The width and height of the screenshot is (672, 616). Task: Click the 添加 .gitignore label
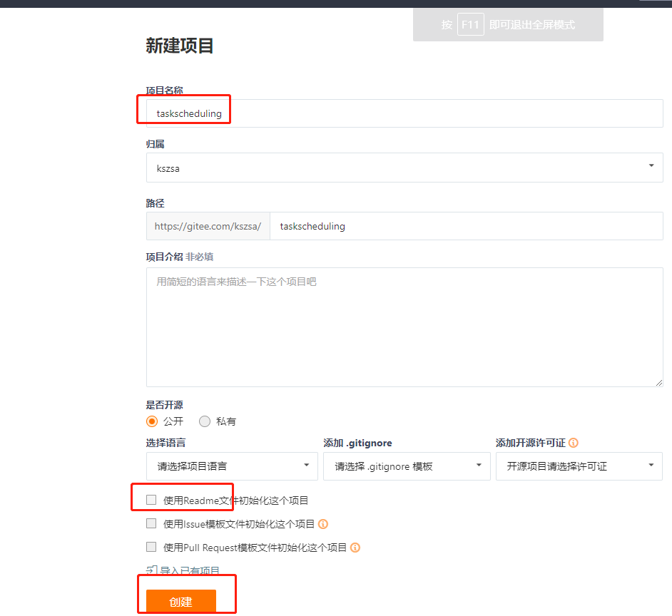point(357,443)
